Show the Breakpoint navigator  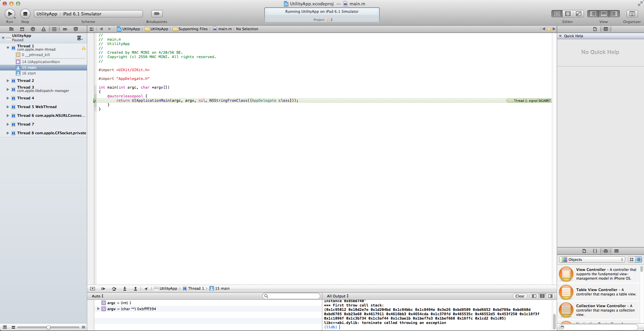point(65,29)
